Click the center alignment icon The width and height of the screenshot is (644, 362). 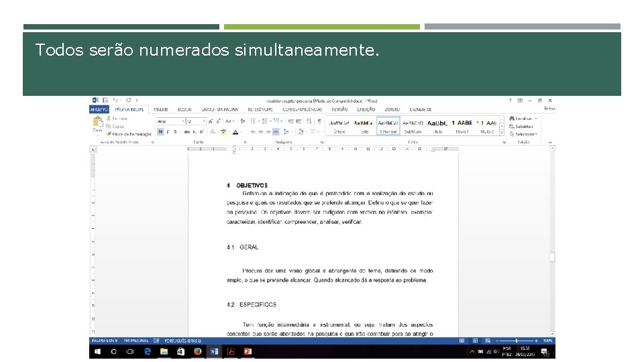261,132
